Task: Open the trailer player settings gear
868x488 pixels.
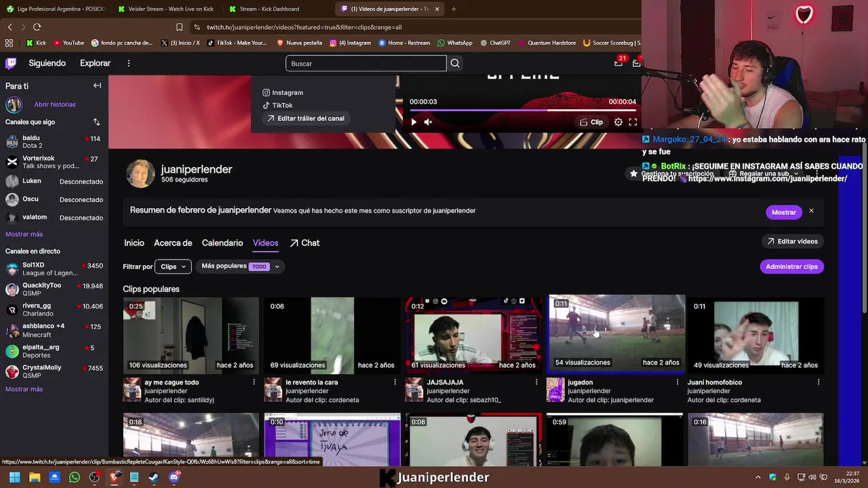Action: [618, 122]
